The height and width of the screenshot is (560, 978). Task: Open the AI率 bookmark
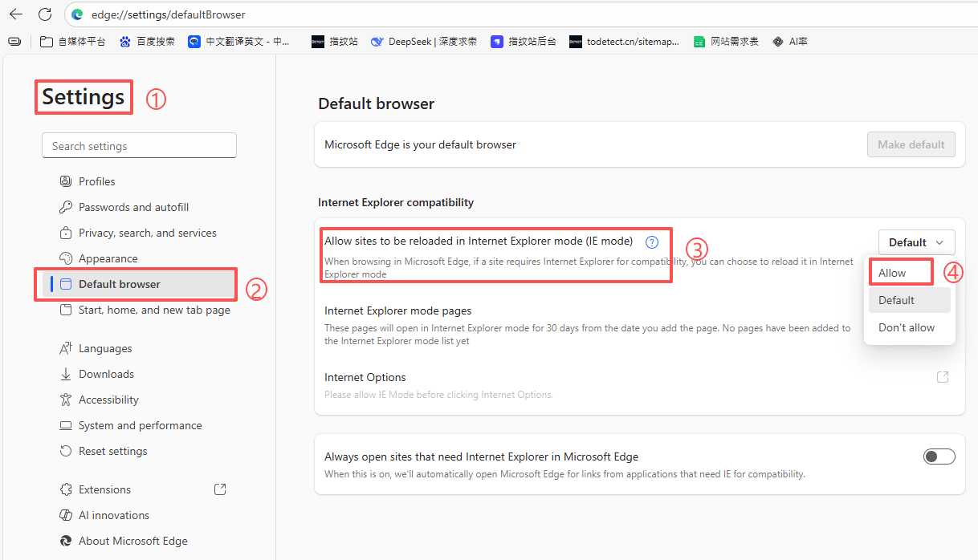790,41
